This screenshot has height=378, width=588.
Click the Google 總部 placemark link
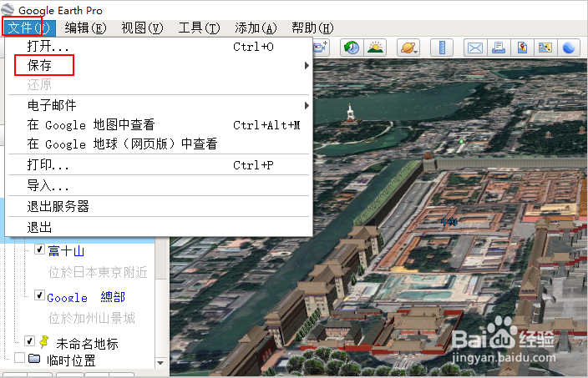pos(86,297)
